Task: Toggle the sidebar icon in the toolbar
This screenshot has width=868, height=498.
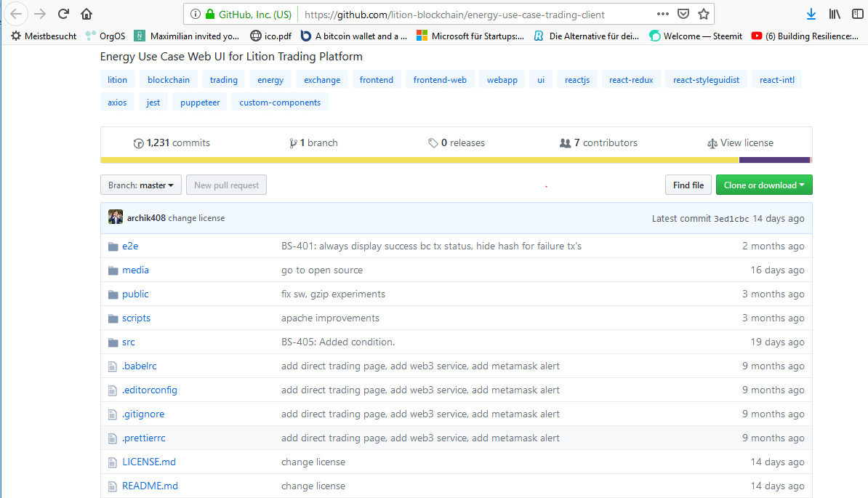Action: 858,15
